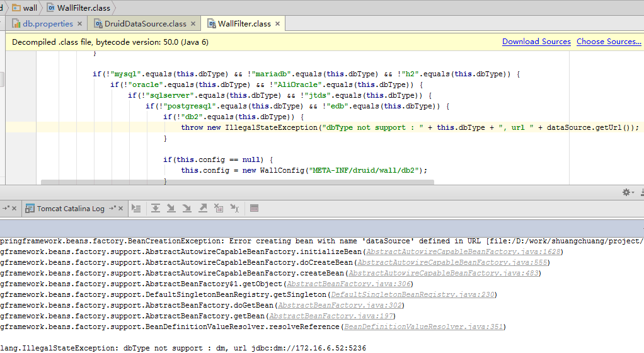Click the BeanCreationException log line

click(x=322, y=241)
